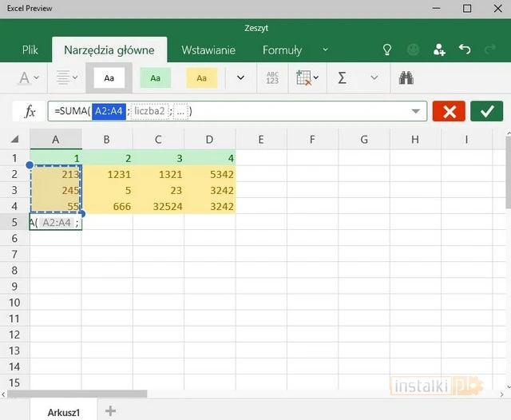511x420 pixels.
Task: Apply the Normal white cell style
Action: pyautogui.click(x=109, y=78)
